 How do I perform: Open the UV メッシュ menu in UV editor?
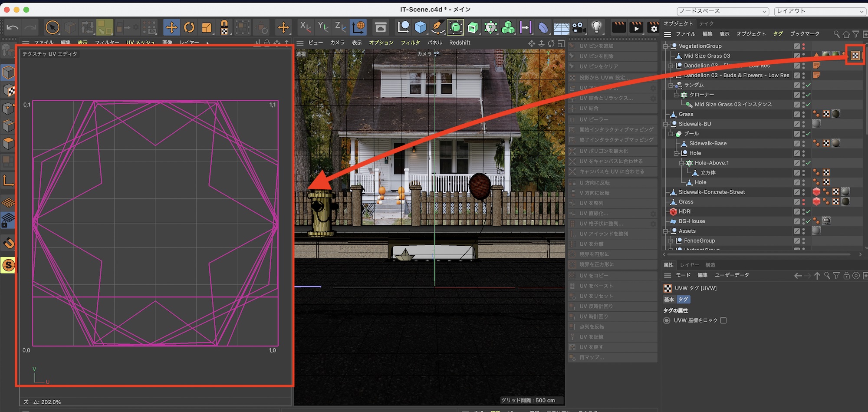(140, 43)
